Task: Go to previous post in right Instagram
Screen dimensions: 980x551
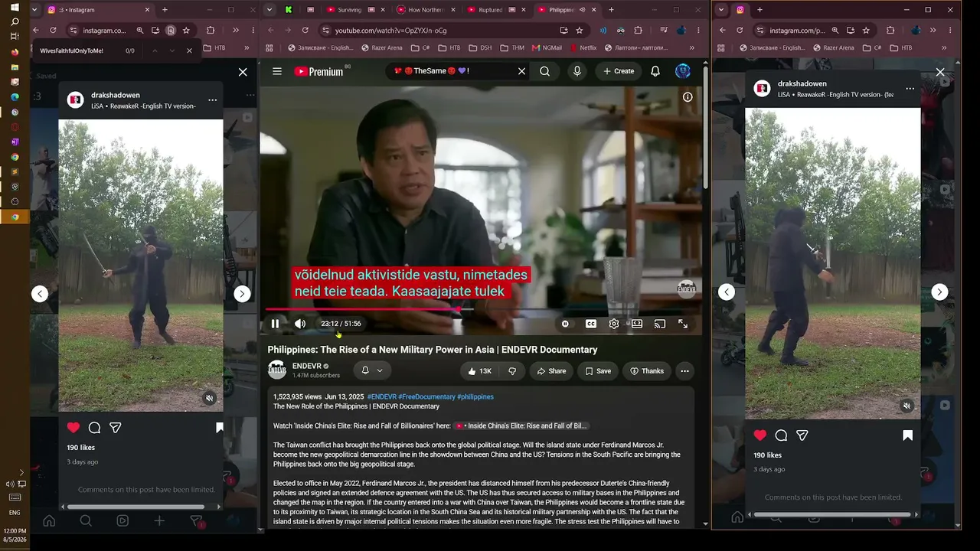Action: coord(727,292)
